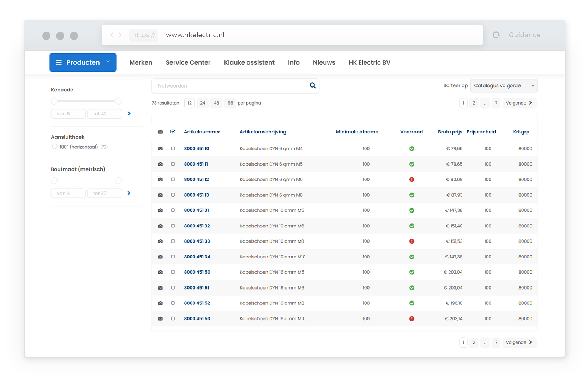Tick checkbox for article 8000 451 50
The width and height of the screenshot is (588, 382).
173,272
